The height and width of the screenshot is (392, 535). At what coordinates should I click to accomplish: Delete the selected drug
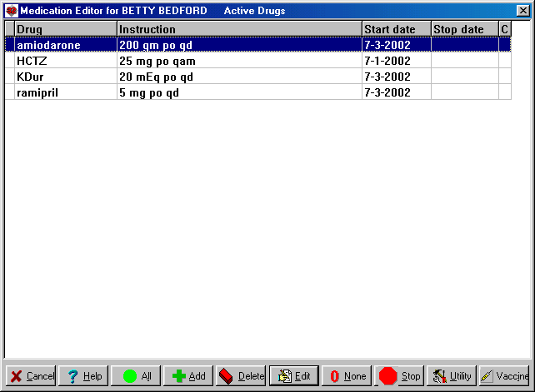[241, 376]
